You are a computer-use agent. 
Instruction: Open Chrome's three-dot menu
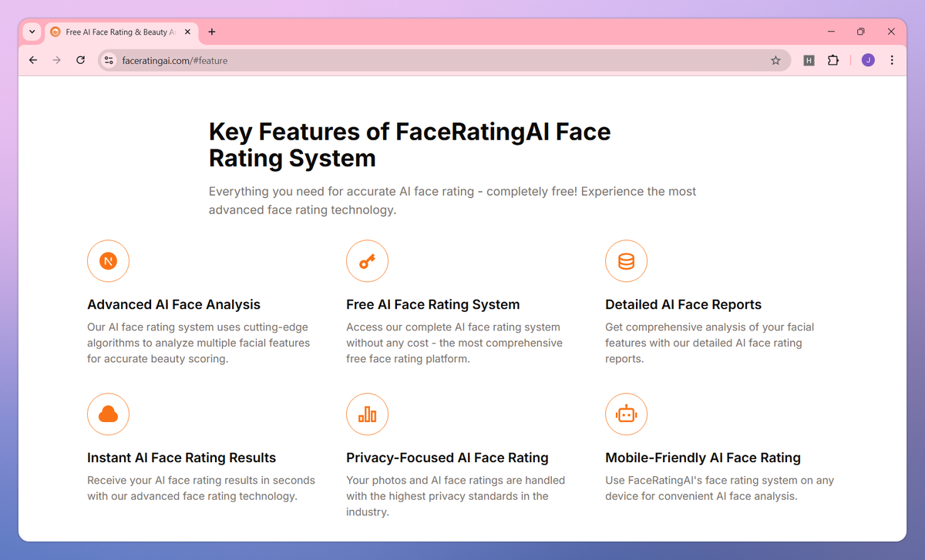892,60
